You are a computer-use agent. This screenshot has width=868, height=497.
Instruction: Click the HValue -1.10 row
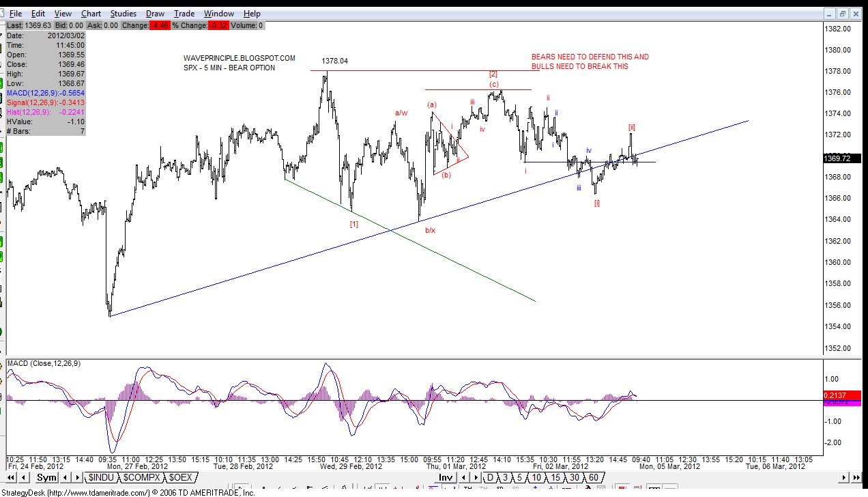(x=46, y=122)
